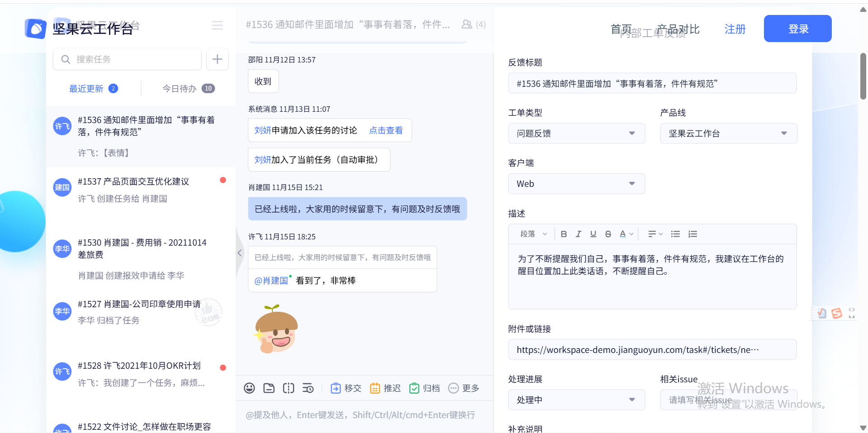Image resolution: width=868 pixels, height=433 pixels.
Task: Click the page vertical scrollbar thumb
Action: tap(863, 76)
